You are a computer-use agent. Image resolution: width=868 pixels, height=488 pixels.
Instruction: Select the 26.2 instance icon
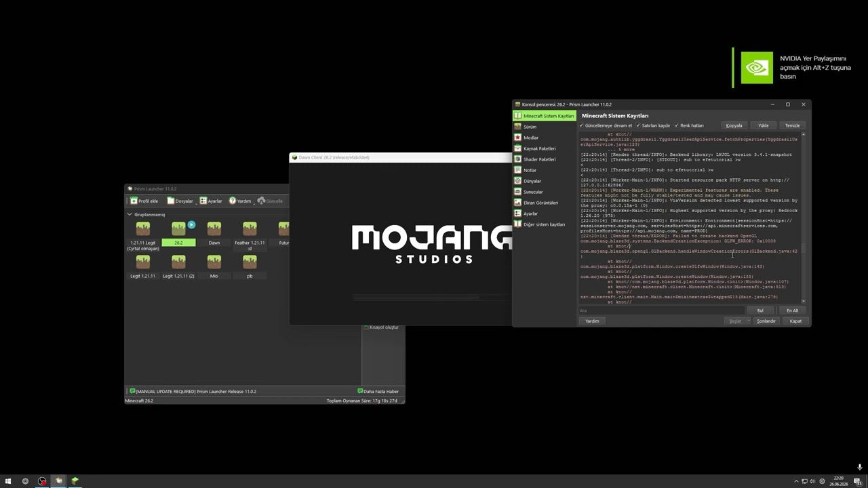pos(178,229)
